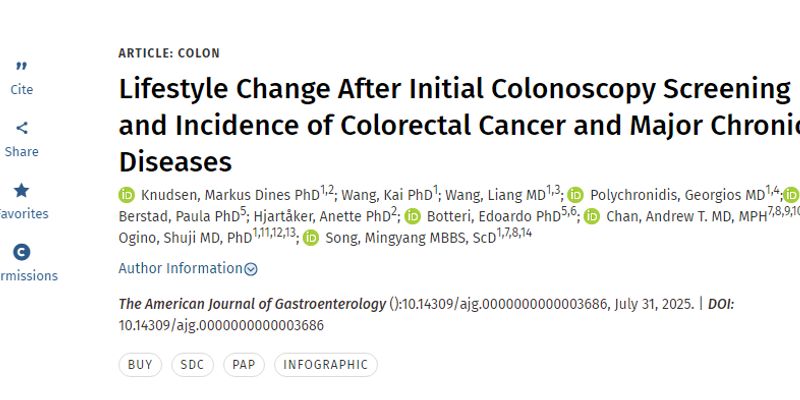Expand the Author Information section
800x400 pixels.
[180, 268]
